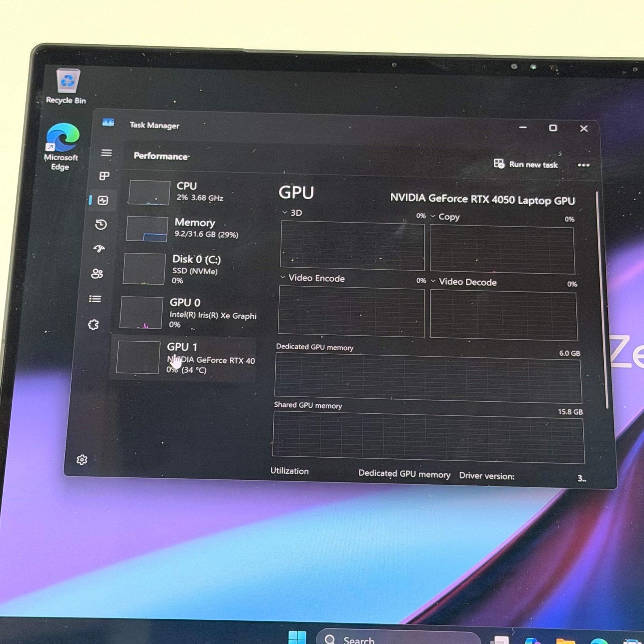Open the Task Manager hamburger navigation menu
Viewport: 644px width, 644px height.
click(x=106, y=153)
